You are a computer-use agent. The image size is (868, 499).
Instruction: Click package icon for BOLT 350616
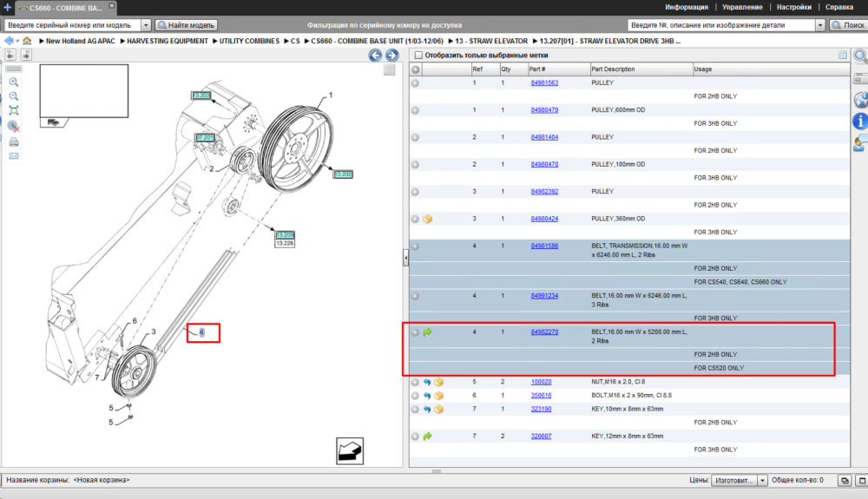click(439, 396)
